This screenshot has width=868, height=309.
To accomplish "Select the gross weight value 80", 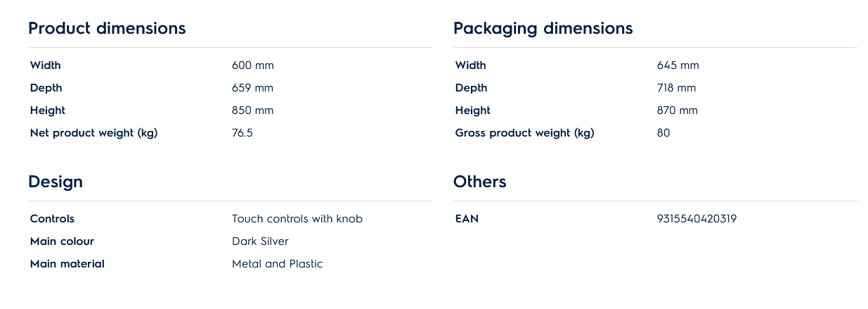I will pyautogui.click(x=663, y=133).
